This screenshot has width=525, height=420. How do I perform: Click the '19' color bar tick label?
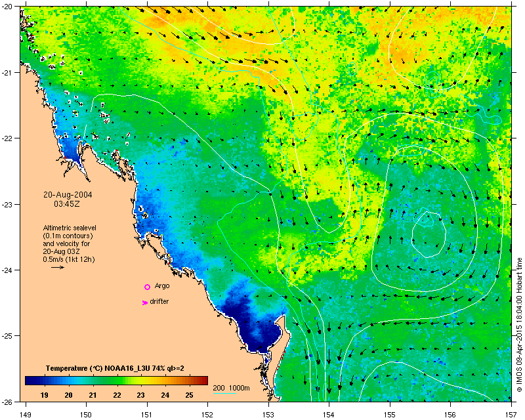[44, 395]
